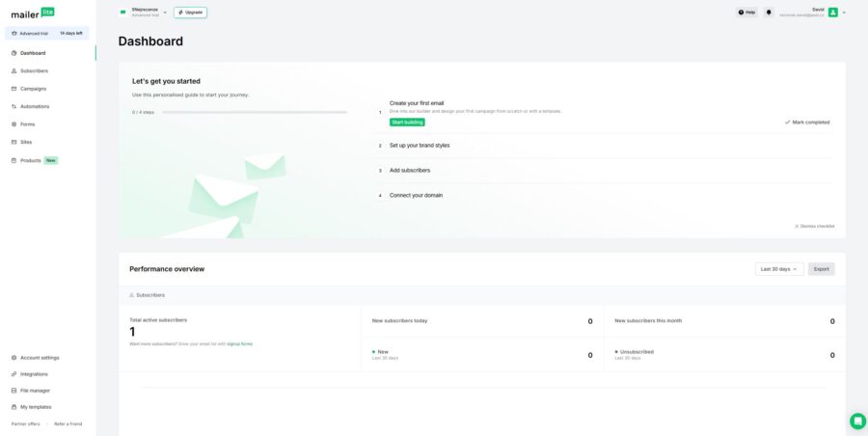Viewport: 868px width, 436px height.
Task: Expand step Create your first email
Action: [417, 103]
